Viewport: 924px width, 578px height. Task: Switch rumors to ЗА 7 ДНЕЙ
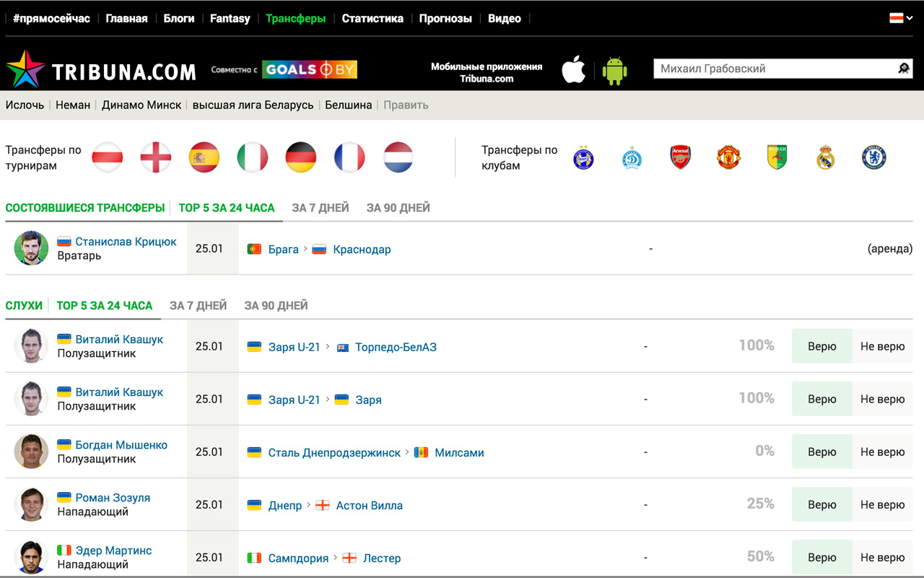pos(199,306)
